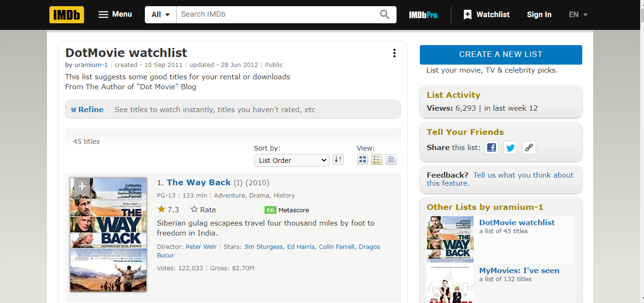Click Create a New List button

501,55
